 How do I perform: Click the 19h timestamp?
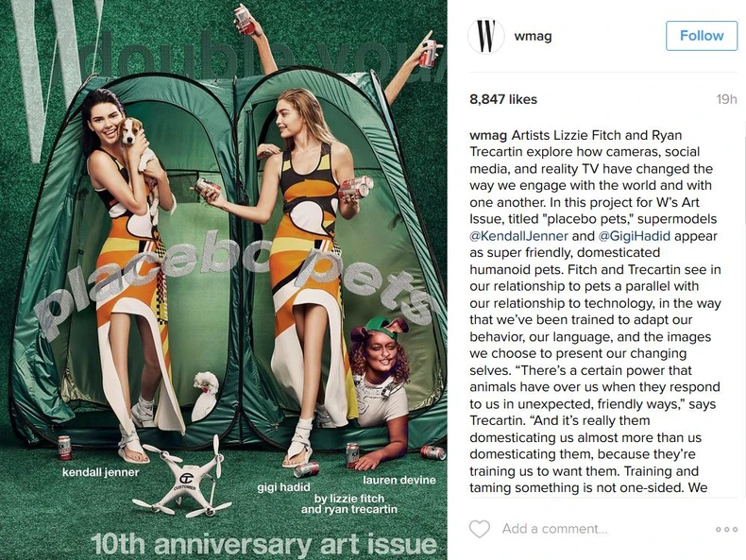726,99
